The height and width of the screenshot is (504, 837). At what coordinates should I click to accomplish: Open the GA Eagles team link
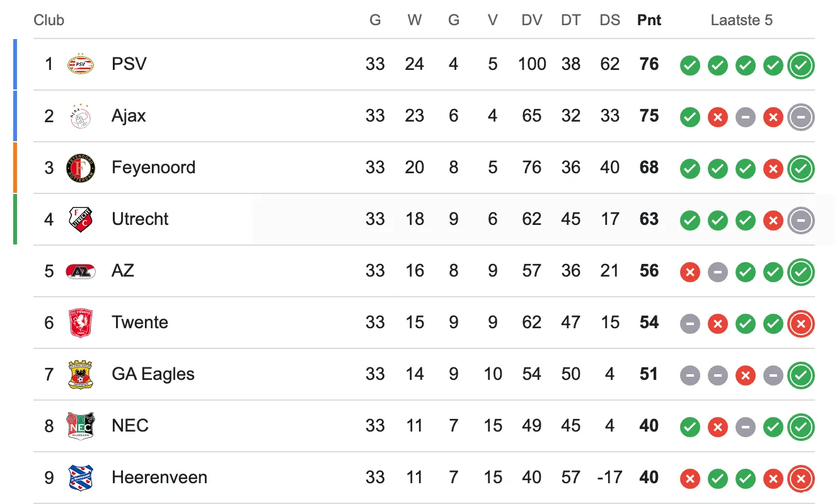point(153,374)
